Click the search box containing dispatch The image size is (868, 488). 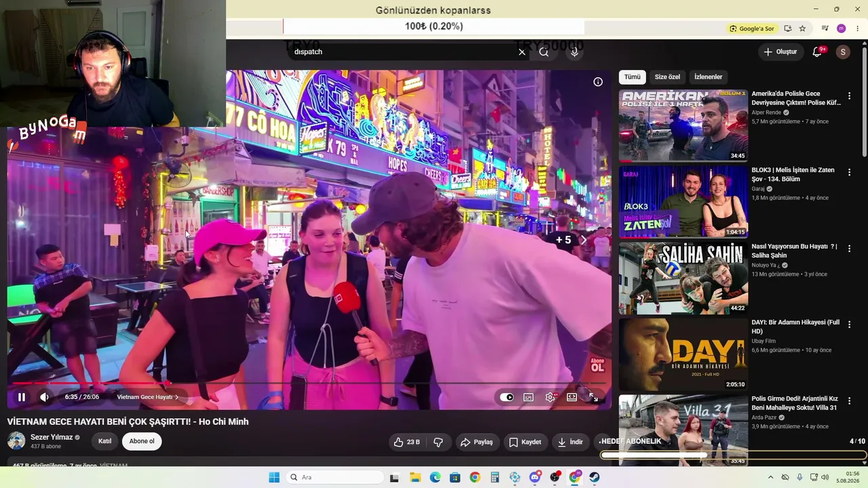click(403, 52)
